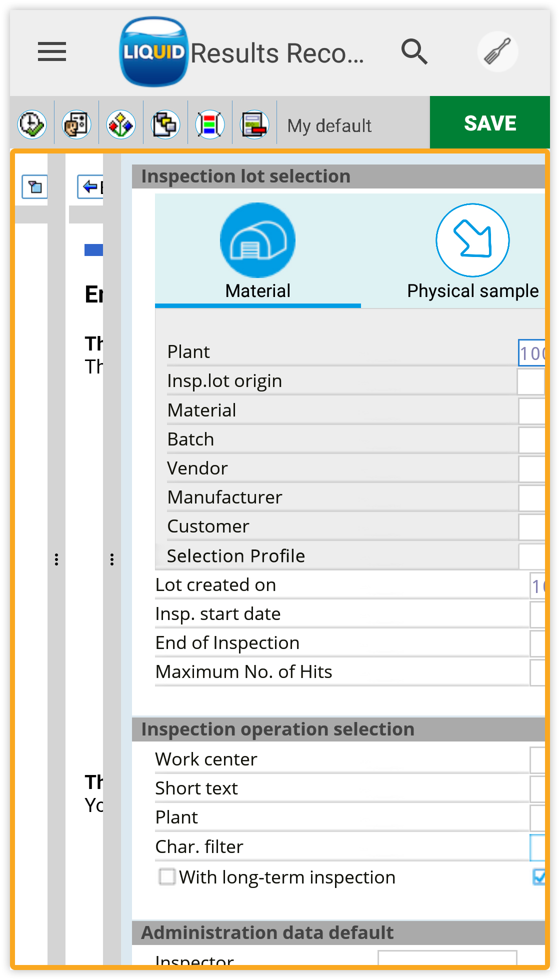Click the small square icon in left panel
The width and height of the screenshot is (560, 980).
coord(35,187)
